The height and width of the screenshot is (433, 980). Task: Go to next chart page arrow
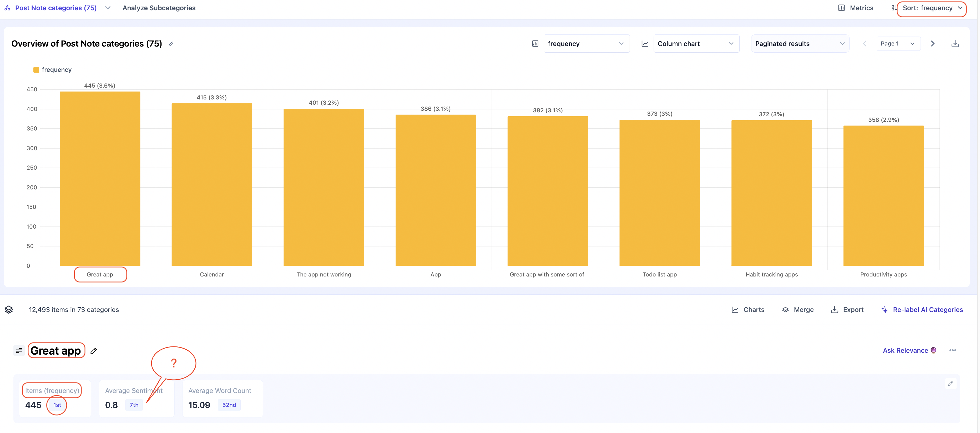tap(932, 44)
